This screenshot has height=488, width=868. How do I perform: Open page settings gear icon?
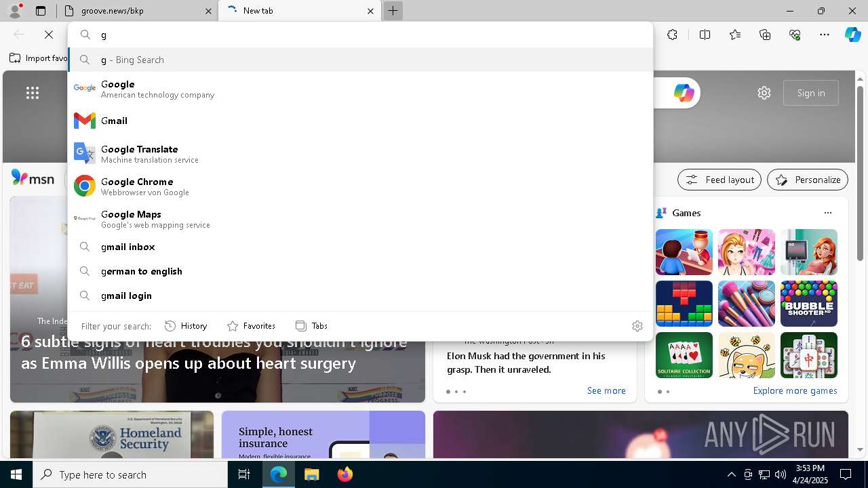click(764, 93)
